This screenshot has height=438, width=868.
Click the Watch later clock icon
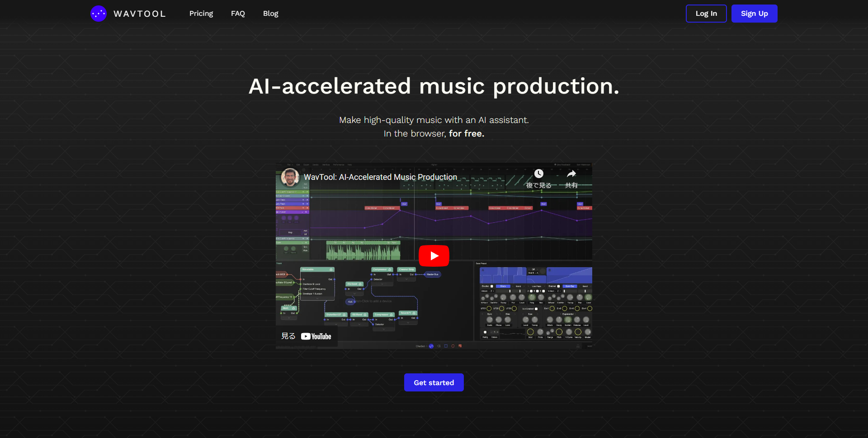tap(539, 174)
